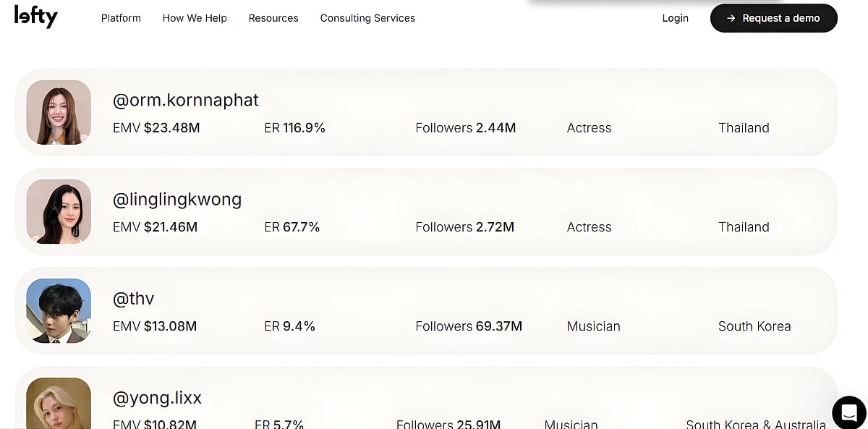Open the @thv handle
Image resolution: width=868 pixels, height=429 pixels.
pyautogui.click(x=134, y=298)
